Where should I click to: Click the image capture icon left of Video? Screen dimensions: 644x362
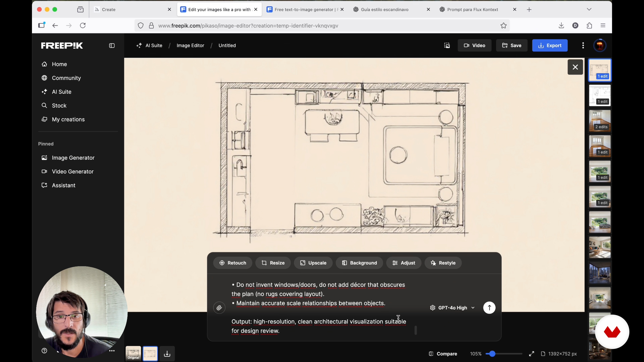click(447, 45)
